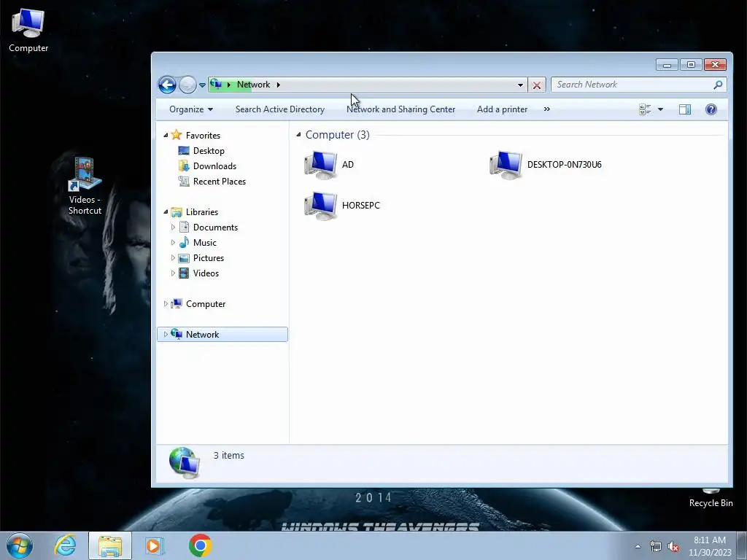Expand the Computer node in tree
Image resolution: width=747 pixels, height=560 pixels.
click(166, 304)
